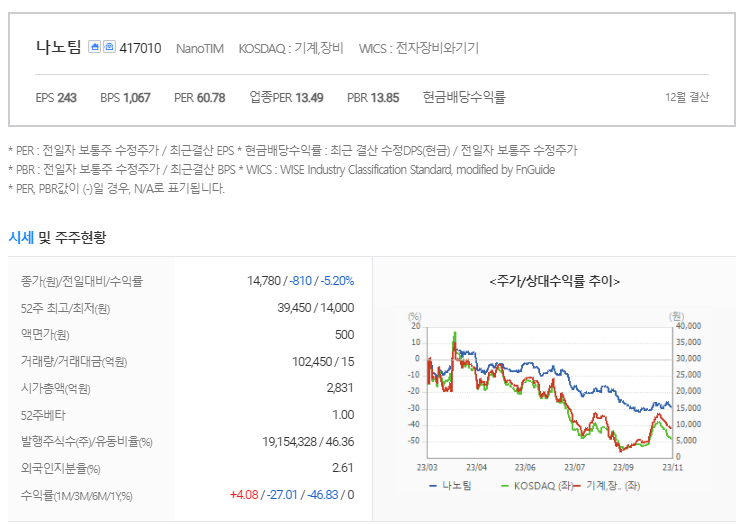
Task: Click the 나노팀 chart legend entry
Action: (x=450, y=486)
